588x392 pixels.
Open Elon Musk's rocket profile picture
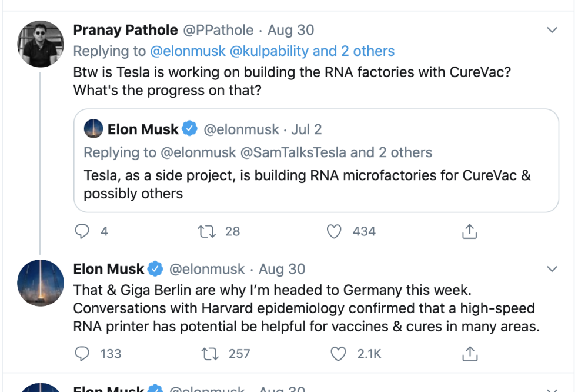[41, 283]
